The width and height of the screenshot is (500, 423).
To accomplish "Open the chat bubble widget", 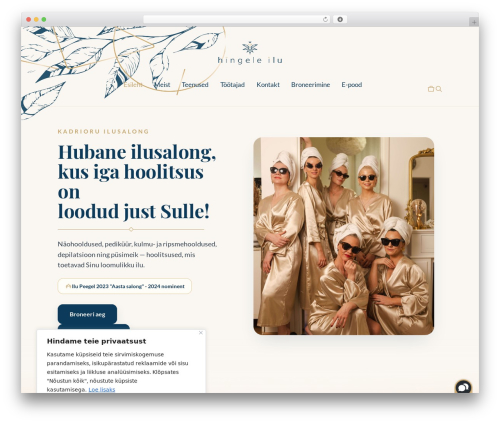I will click(x=463, y=387).
